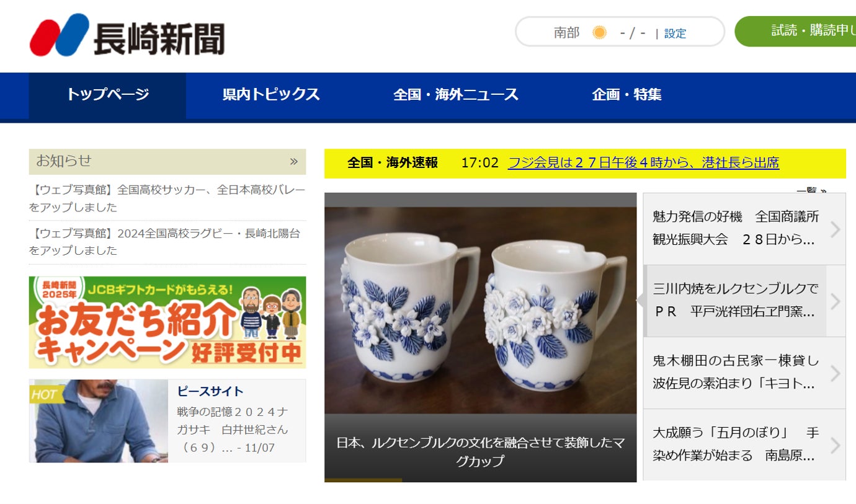Open the フジ会見は27日午後4時から breaking news link
Image resolution: width=856 pixels, height=504 pixels.
pyautogui.click(x=643, y=163)
